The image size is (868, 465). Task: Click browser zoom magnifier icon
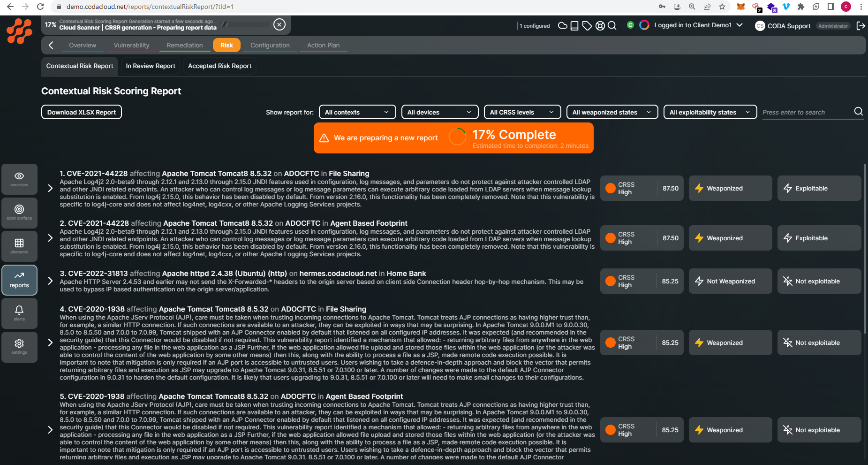pyautogui.click(x=692, y=7)
